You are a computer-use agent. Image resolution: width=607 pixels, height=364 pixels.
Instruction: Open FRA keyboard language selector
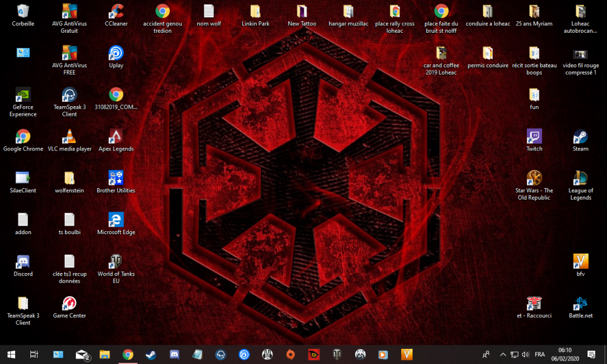[540, 354]
